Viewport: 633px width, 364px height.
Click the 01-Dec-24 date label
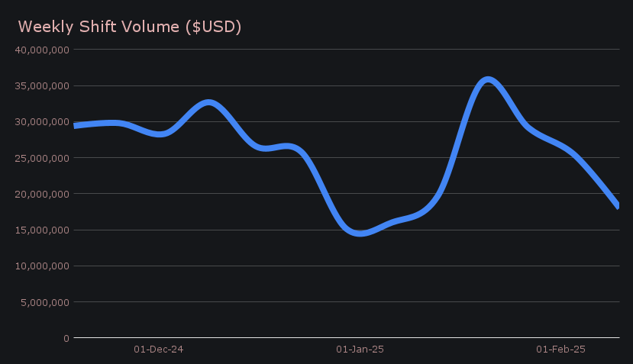point(158,350)
